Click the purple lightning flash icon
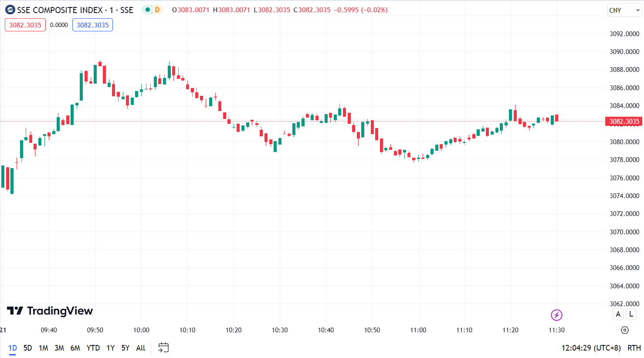The image size is (644, 358). (x=556, y=315)
